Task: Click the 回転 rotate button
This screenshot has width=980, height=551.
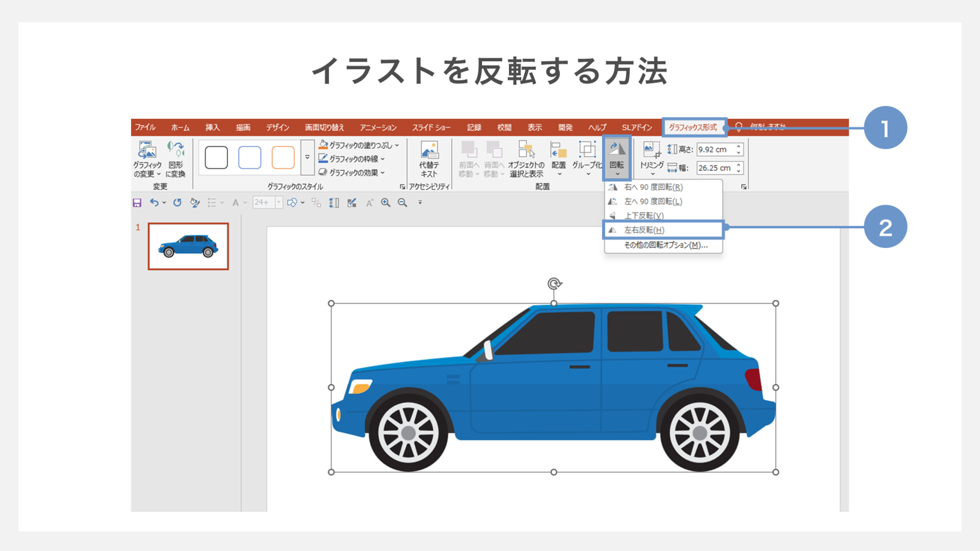Action: (x=617, y=158)
